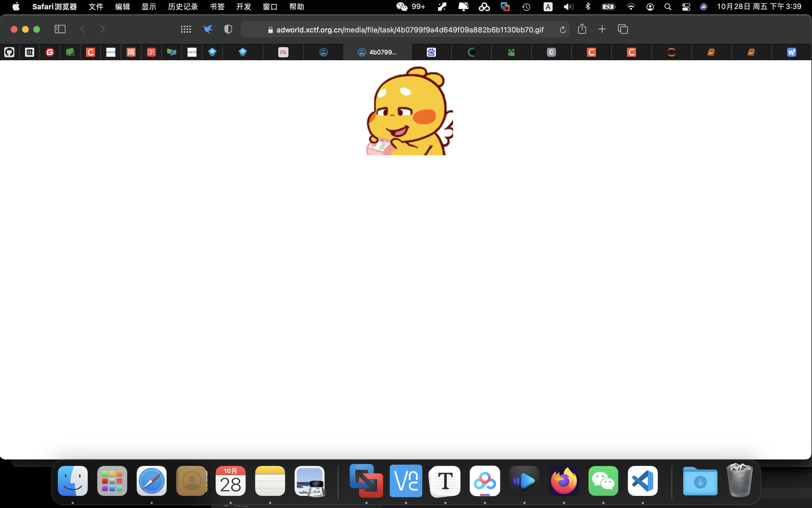Open Preview from the Dock
This screenshot has height=508, width=812.
tap(310, 481)
